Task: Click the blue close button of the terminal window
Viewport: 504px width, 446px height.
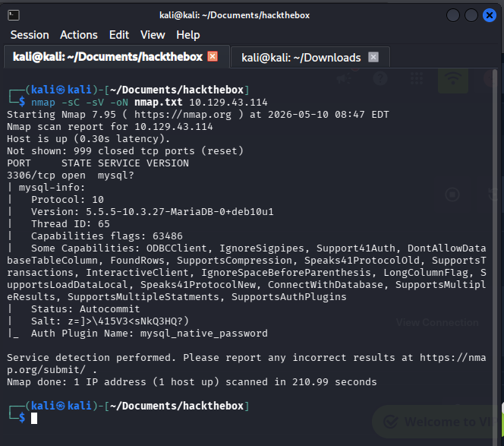Action: (490, 15)
